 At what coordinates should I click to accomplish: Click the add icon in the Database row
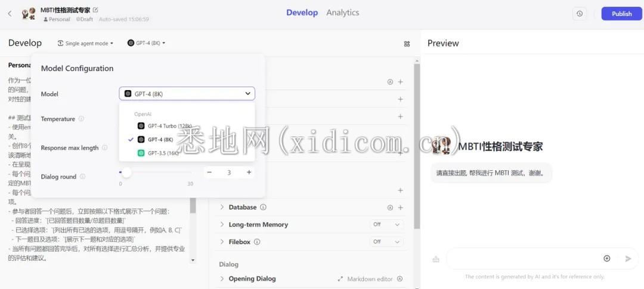click(x=401, y=208)
